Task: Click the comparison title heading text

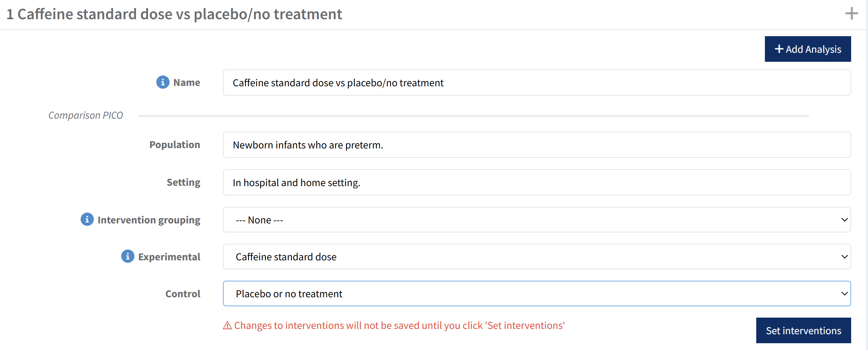Action: [x=174, y=14]
